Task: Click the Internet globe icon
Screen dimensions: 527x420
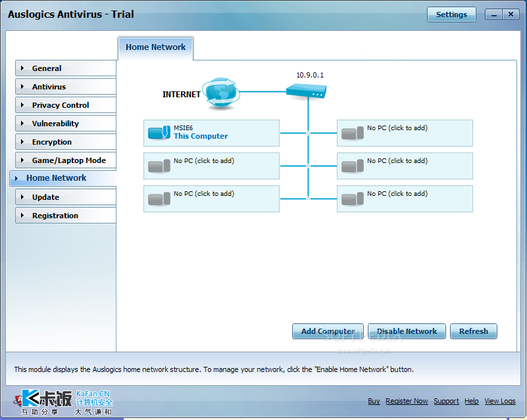Action: 221,93
